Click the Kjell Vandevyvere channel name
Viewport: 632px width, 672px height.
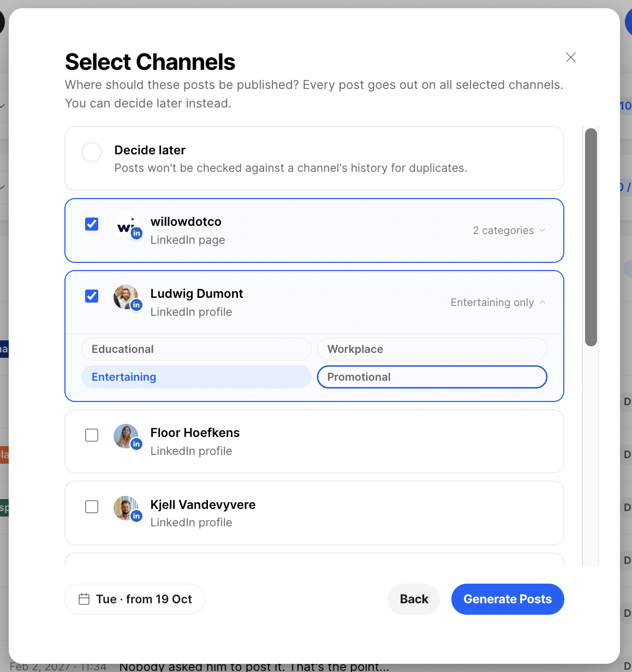pyautogui.click(x=203, y=505)
